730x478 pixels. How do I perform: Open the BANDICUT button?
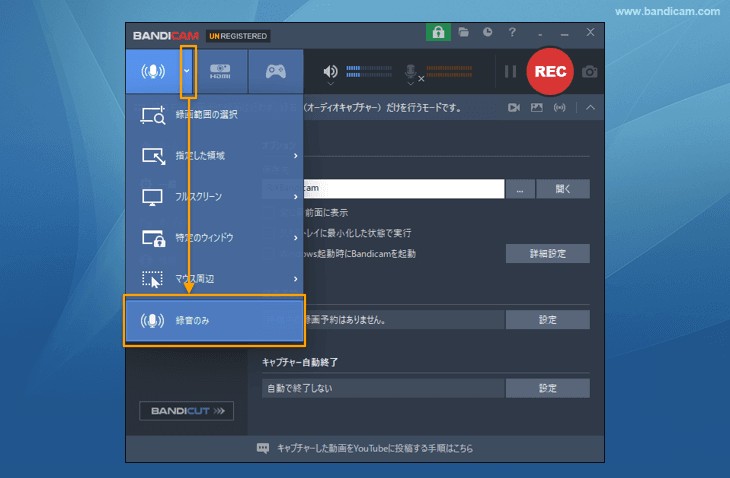(x=186, y=411)
